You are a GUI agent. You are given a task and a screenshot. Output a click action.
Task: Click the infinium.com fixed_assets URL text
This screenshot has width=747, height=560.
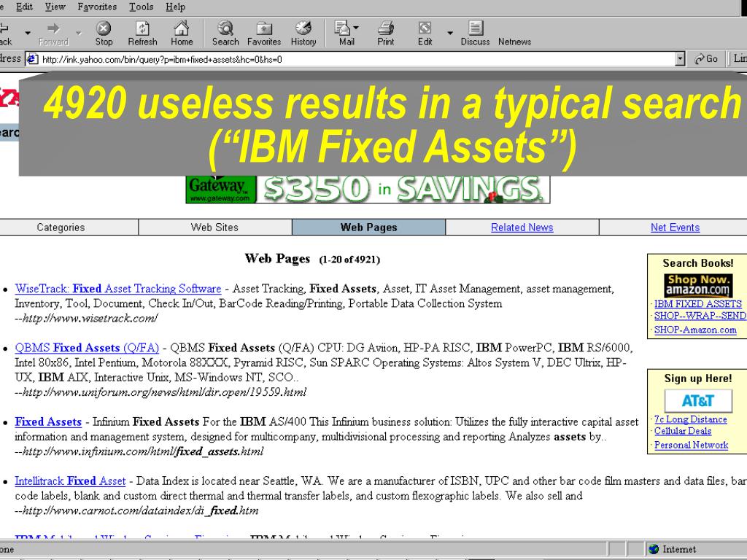139,451
